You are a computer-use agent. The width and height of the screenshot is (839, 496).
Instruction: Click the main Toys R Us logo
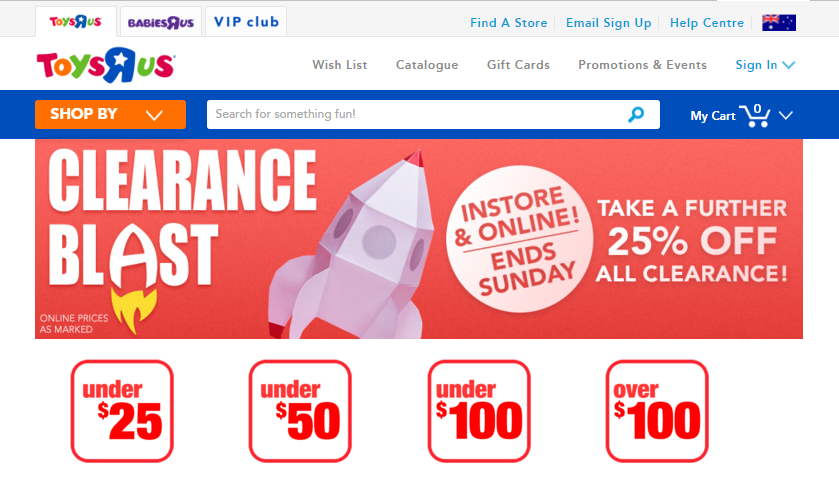click(x=106, y=65)
